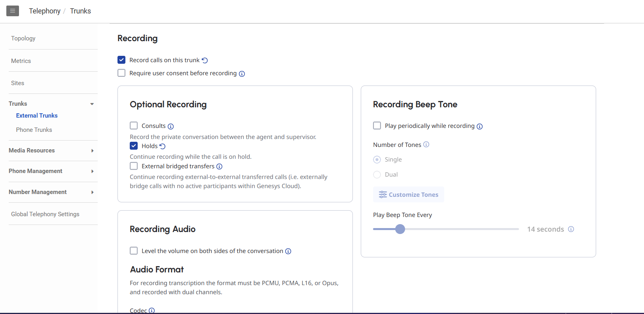Go to Global Telephony Settings
This screenshot has height=314, width=644.
pyautogui.click(x=45, y=214)
